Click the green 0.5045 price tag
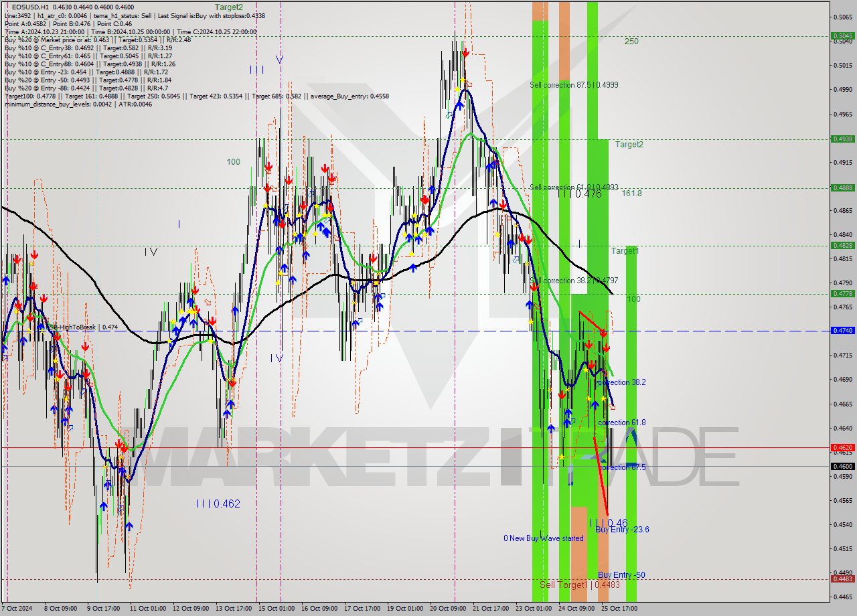The width and height of the screenshot is (857, 616). [x=842, y=36]
